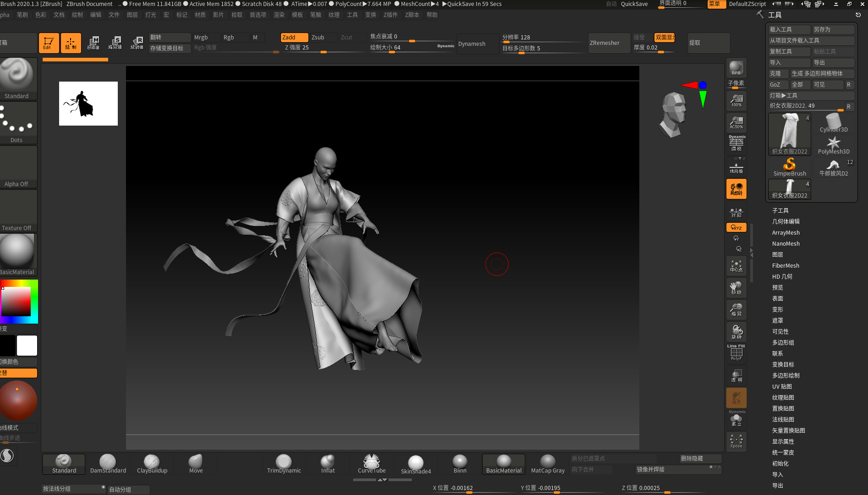Image resolution: width=868 pixels, height=495 pixels.
Task: Open the Z插件 menu
Action: [x=390, y=15]
